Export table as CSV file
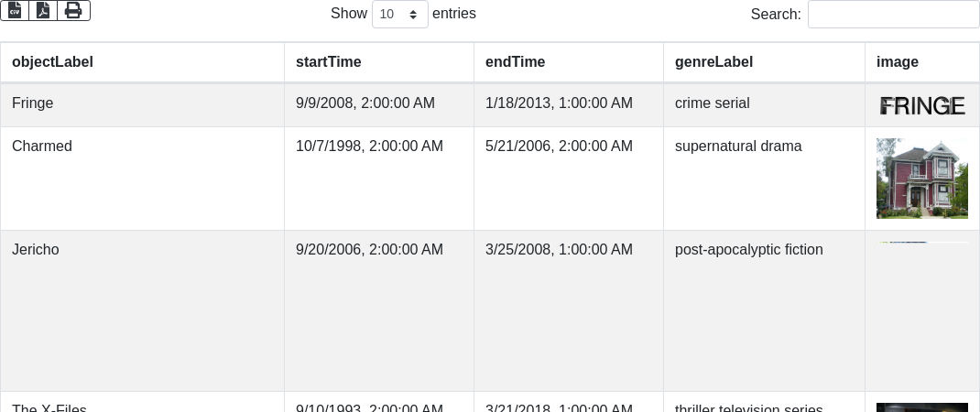Viewport: 980px width, 412px height. (15, 10)
